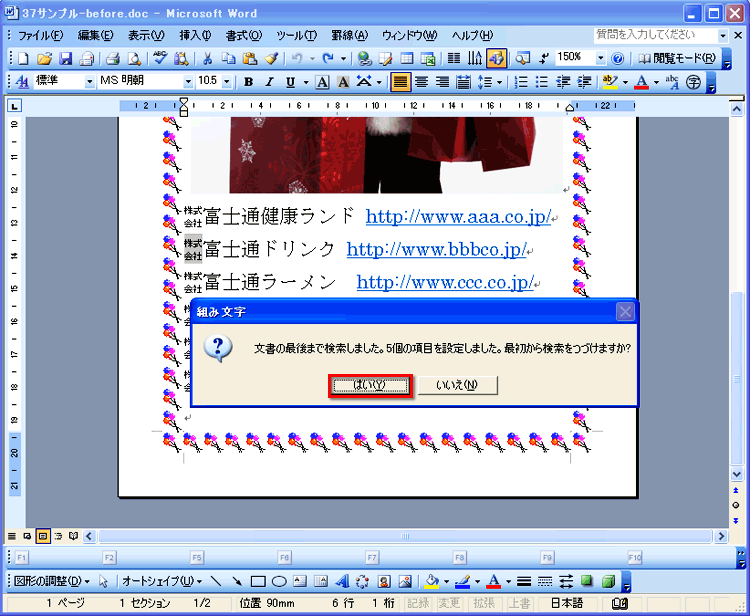Open the 編集(E) menu
750x616 pixels.
click(95, 35)
